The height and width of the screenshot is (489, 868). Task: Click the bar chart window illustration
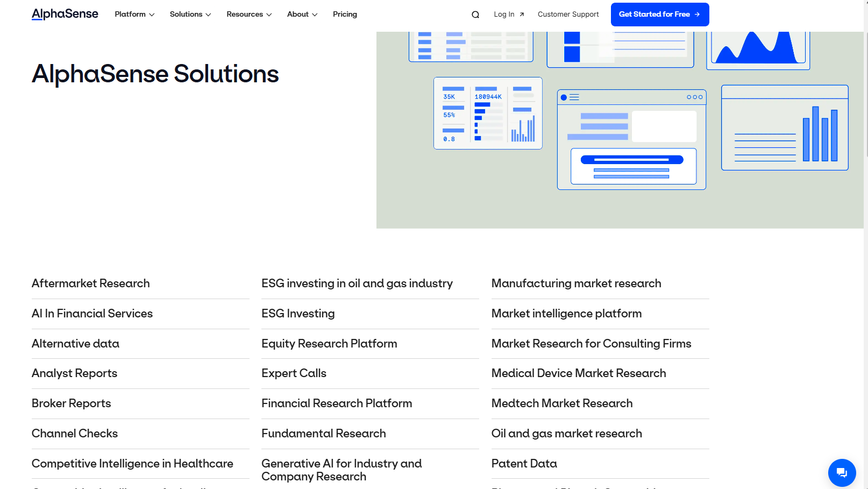(x=785, y=127)
